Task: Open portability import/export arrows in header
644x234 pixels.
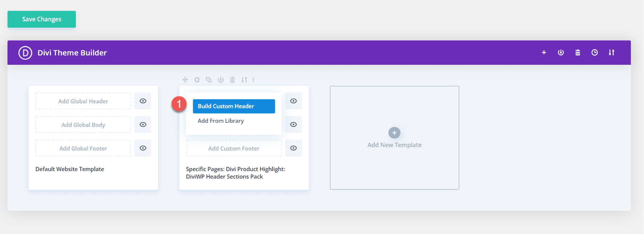Action: click(x=611, y=53)
